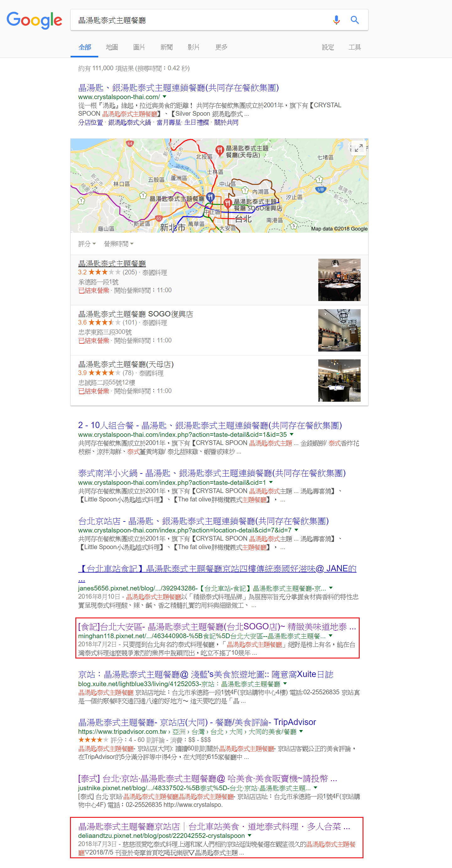Switch to the 地圖 tab
The image size is (452, 868).
(x=112, y=47)
